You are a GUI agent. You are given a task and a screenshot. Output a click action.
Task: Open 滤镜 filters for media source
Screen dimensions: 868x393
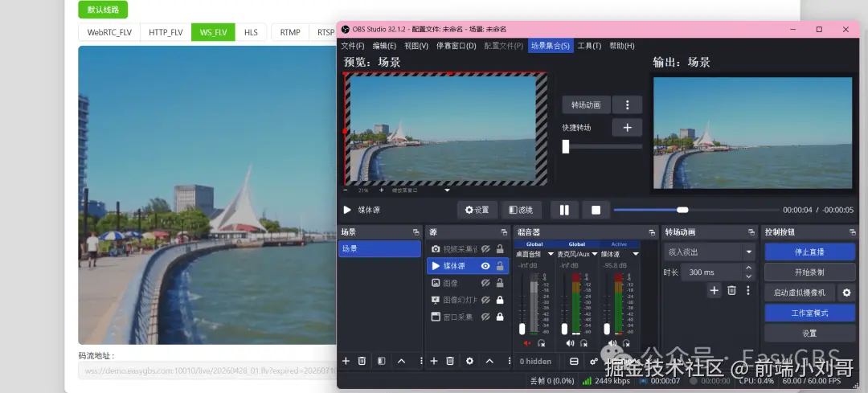[x=522, y=210]
